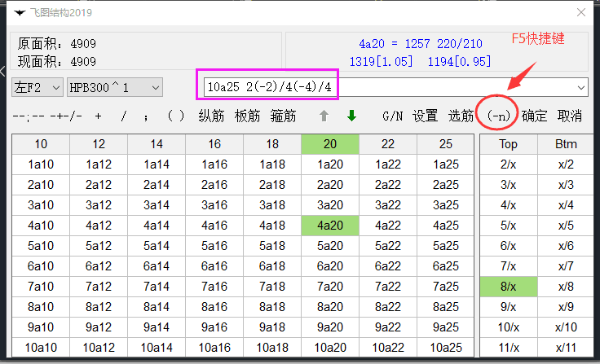
Task: Select the x/8 Btm cell
Action: [566, 287]
